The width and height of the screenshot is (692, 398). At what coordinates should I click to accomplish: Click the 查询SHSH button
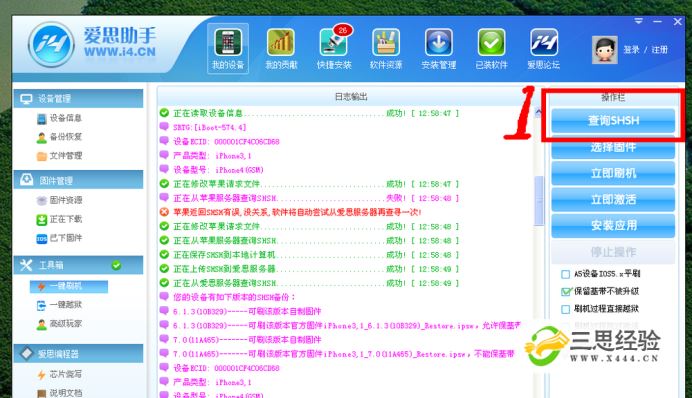coord(613,120)
